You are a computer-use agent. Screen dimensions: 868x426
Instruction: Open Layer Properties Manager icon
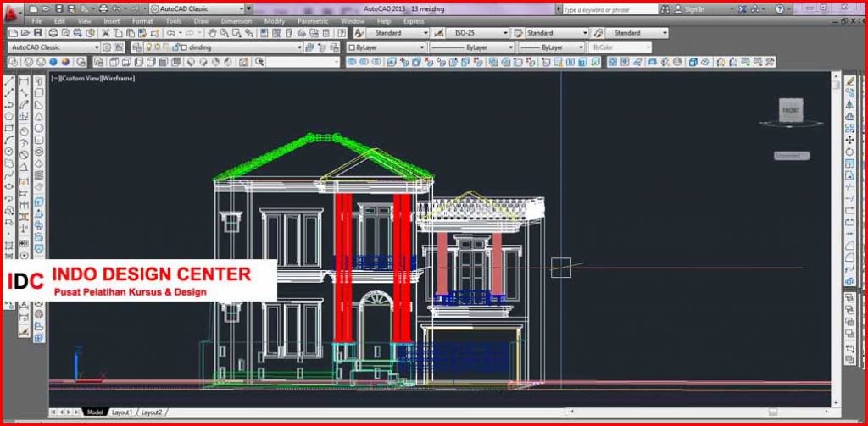(x=136, y=47)
